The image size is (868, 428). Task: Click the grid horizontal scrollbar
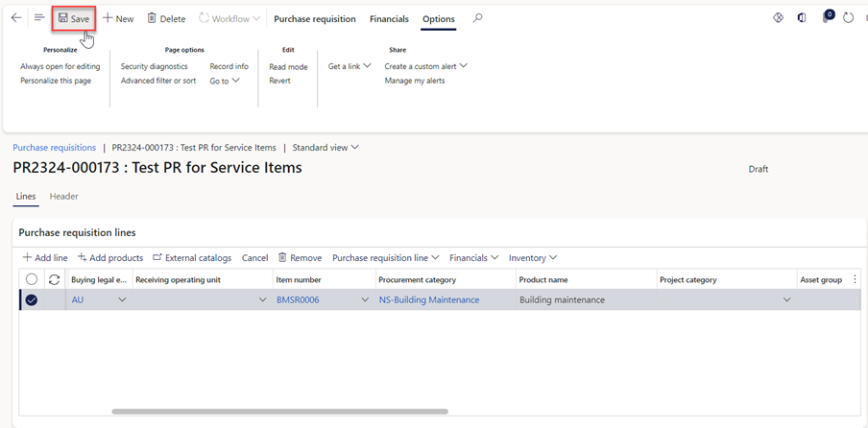click(x=279, y=412)
